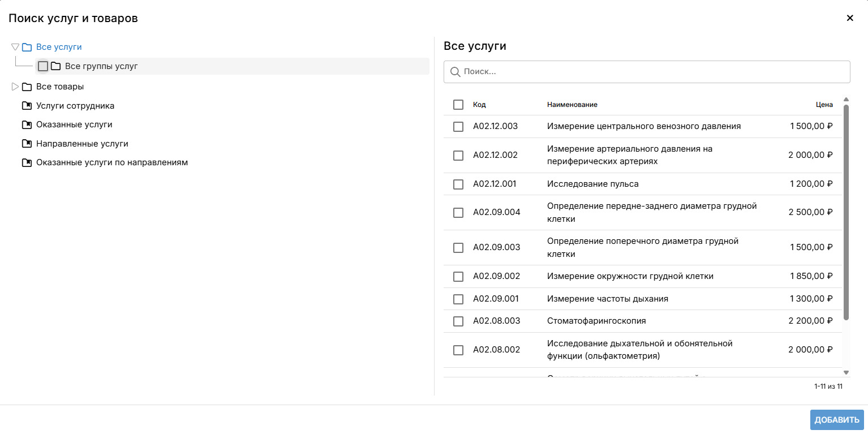Screen dimensions: 868x434
Task: Expand the Все товары tree node
Action: click(15, 87)
